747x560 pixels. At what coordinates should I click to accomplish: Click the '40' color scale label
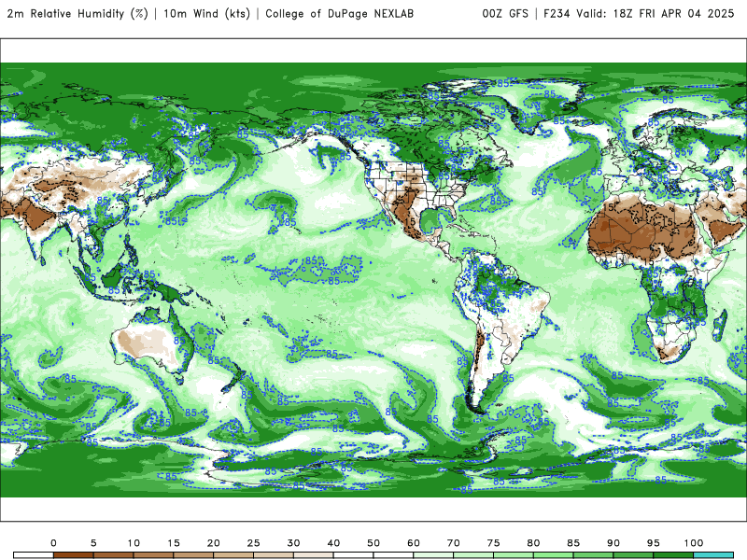coord(333,543)
